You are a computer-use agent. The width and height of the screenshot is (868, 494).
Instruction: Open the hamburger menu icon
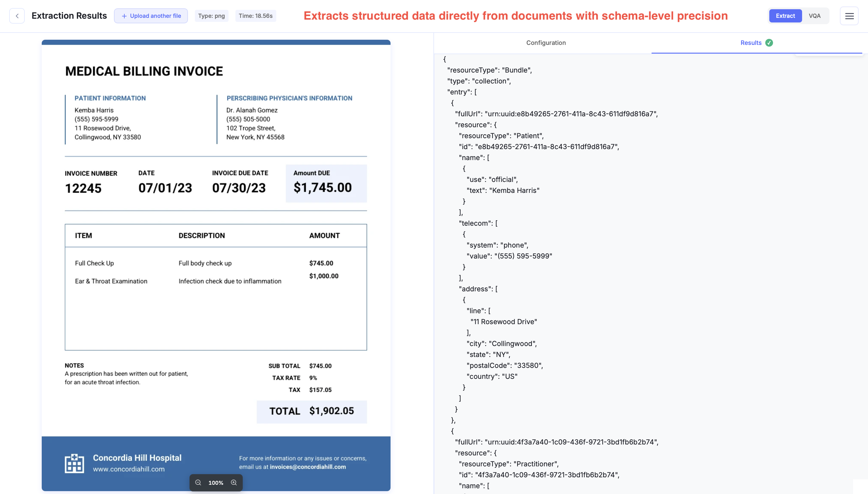[x=849, y=16]
